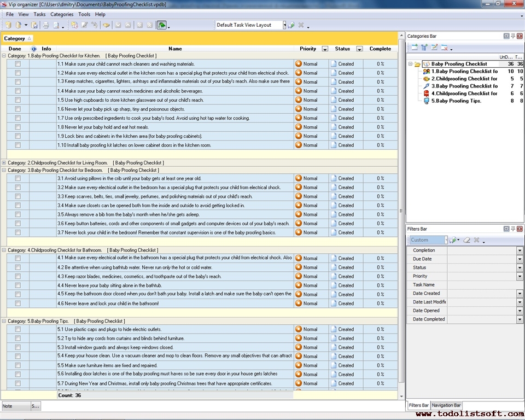Click the Delete Category icon with red X
Screen dimensions: 525x420
tap(445, 48)
